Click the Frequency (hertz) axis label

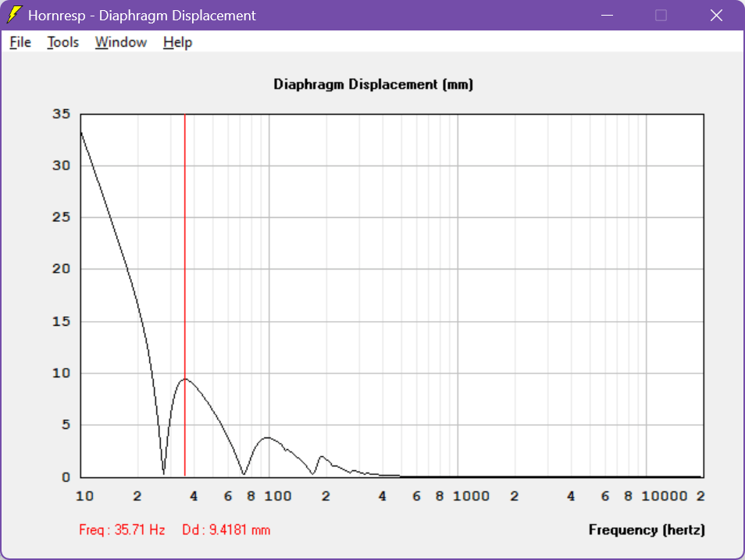click(647, 530)
